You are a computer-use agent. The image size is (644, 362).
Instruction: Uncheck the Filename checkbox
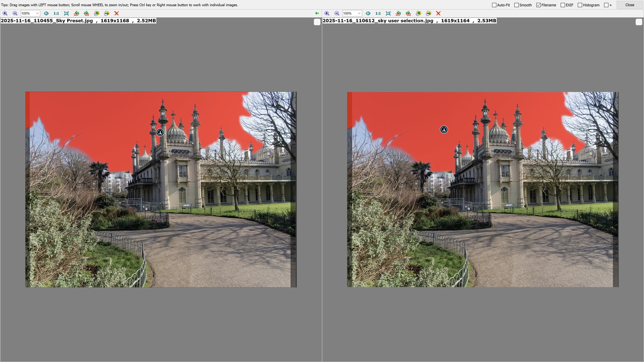[x=538, y=5]
